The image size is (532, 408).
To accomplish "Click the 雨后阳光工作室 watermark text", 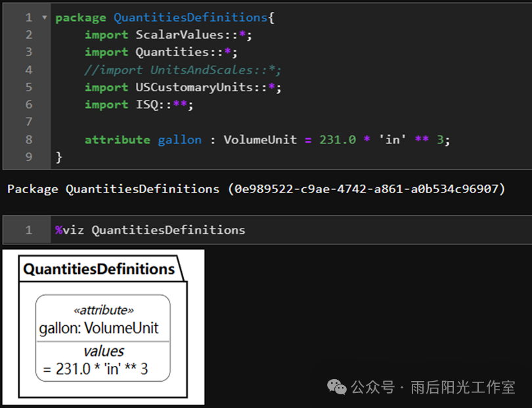I will [x=463, y=387].
